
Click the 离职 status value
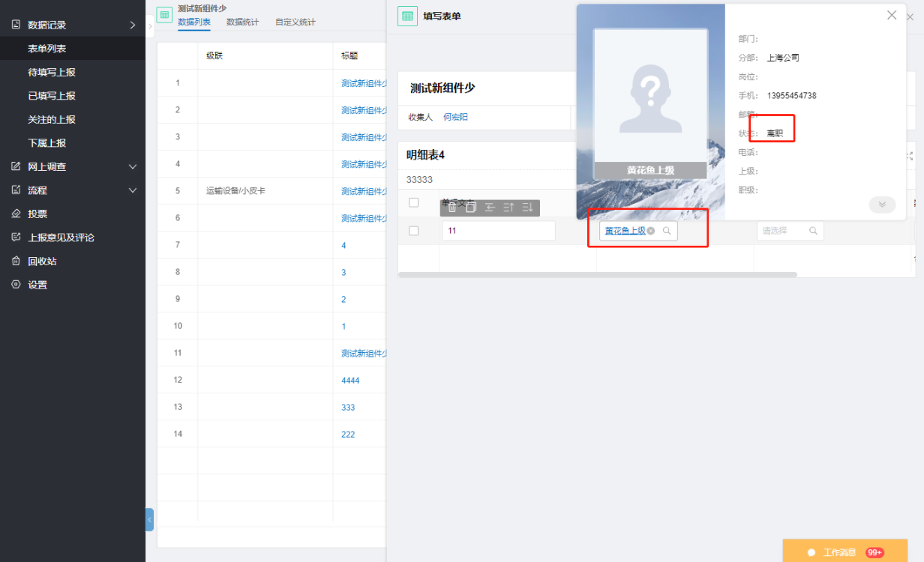(775, 133)
